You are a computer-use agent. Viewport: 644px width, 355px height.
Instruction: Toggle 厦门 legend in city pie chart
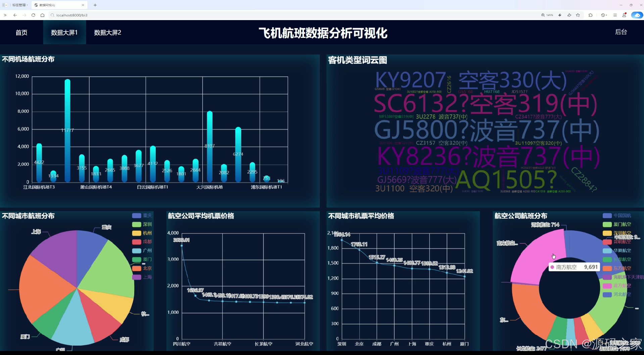[142, 259]
